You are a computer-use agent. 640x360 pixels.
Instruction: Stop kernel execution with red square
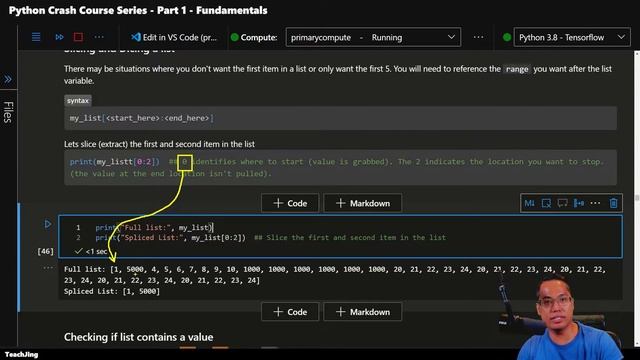[x=78, y=37]
